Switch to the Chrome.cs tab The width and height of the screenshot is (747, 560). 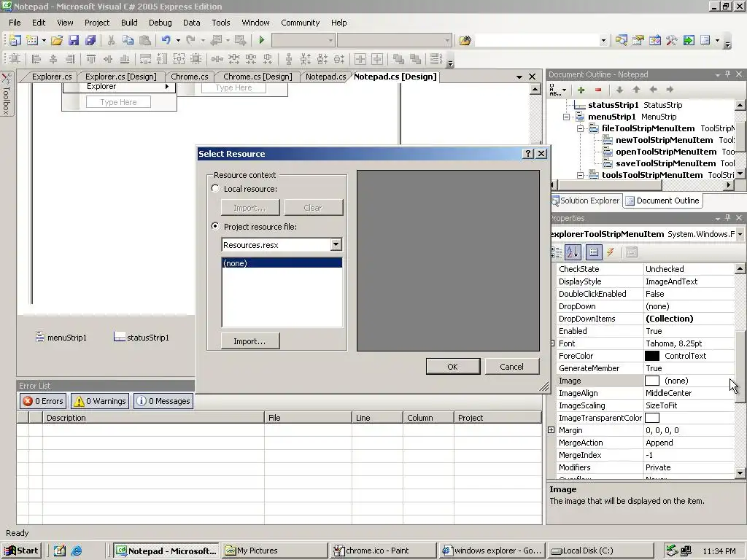pyautogui.click(x=189, y=77)
